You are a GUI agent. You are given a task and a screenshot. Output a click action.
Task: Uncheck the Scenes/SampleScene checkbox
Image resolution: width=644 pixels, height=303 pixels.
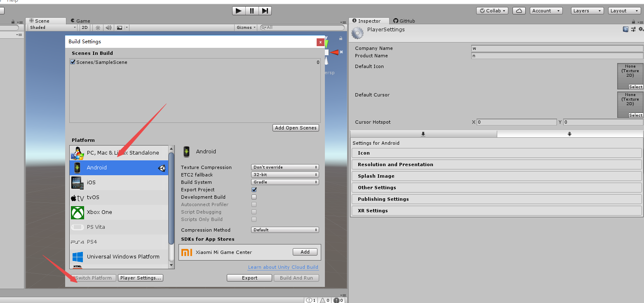[x=73, y=62]
